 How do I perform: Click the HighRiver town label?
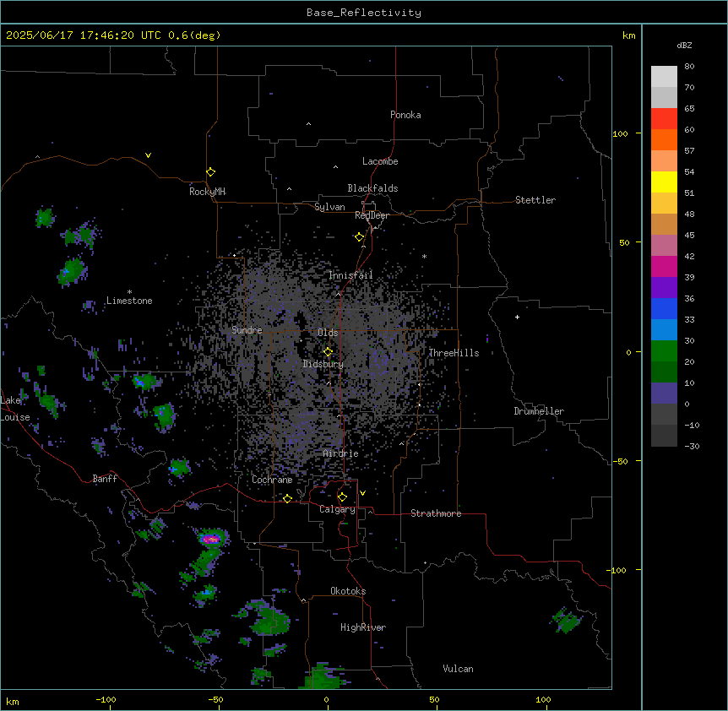click(363, 627)
